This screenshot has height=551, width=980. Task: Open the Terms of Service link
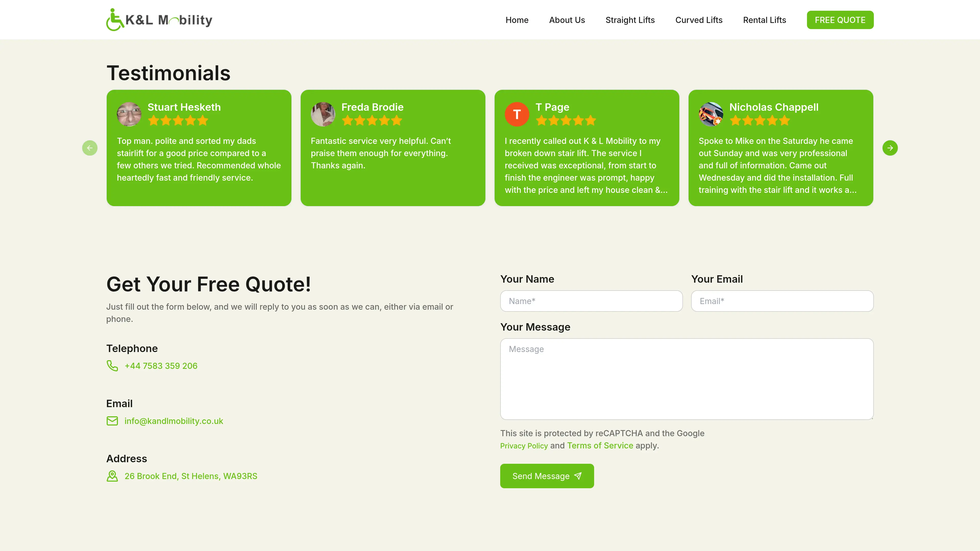coord(600,446)
